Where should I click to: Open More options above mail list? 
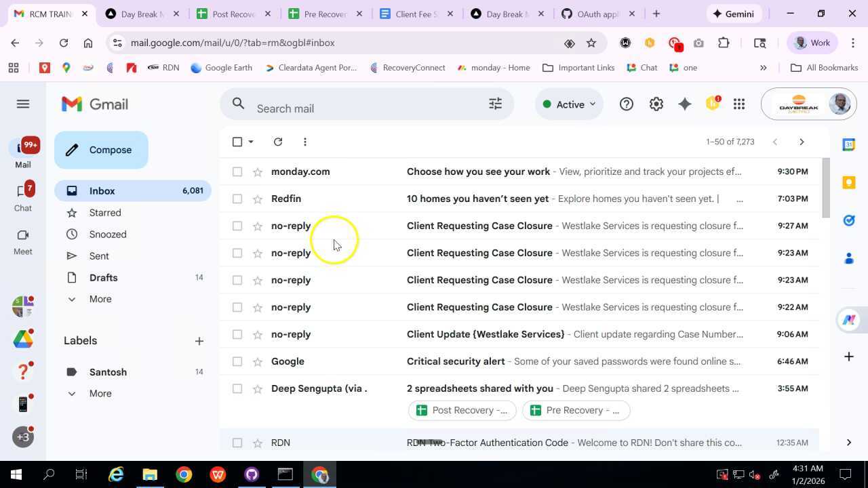pyautogui.click(x=305, y=142)
